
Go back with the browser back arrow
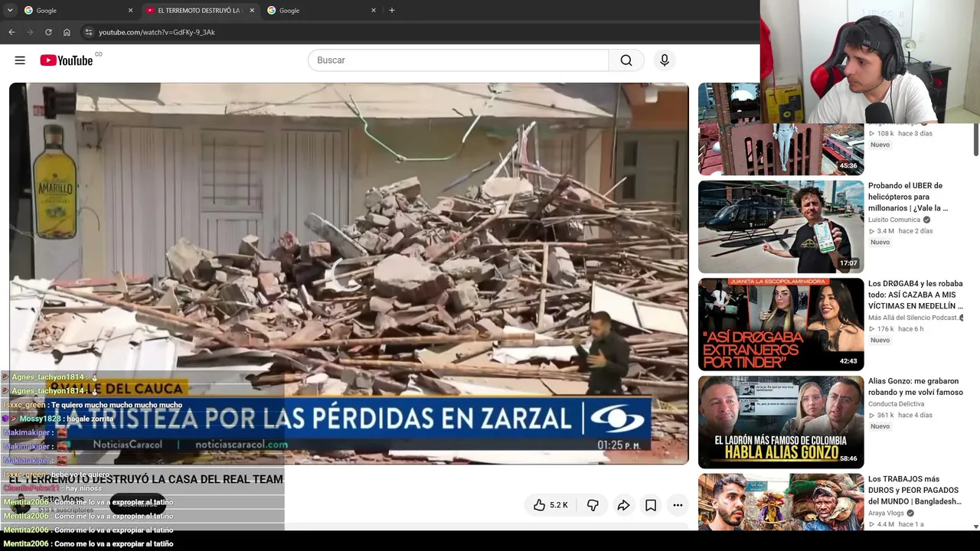(11, 32)
